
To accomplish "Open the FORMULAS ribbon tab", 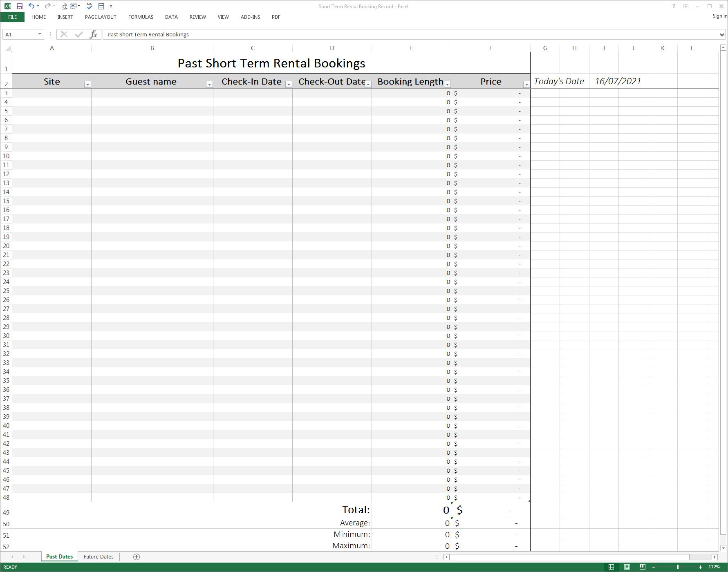I will [x=141, y=17].
